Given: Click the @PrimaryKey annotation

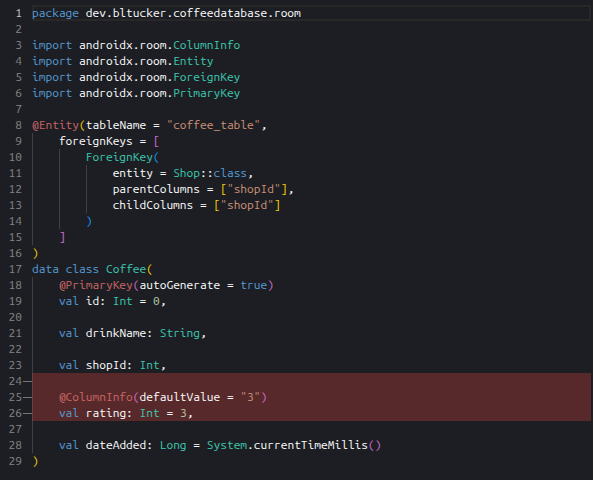Looking at the screenshot, I should click(96, 285).
